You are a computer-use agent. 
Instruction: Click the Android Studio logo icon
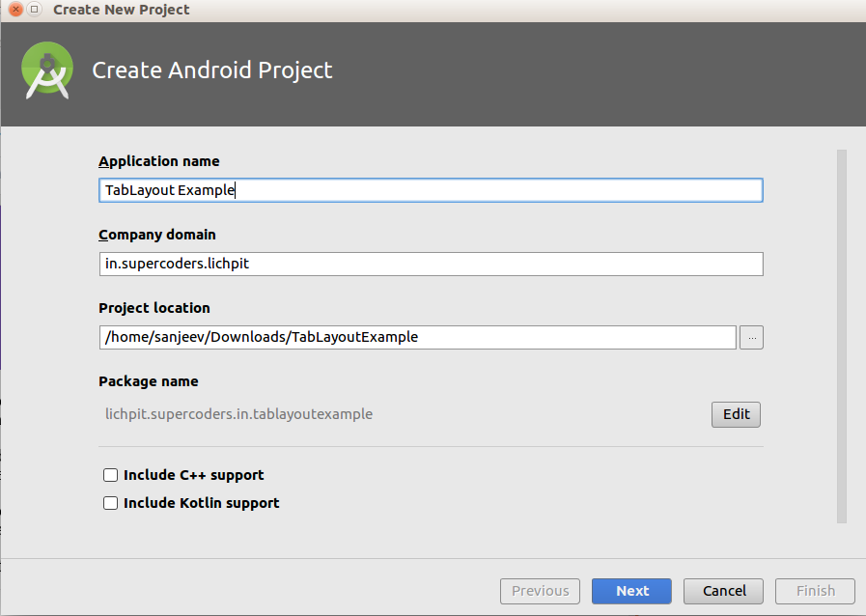(47, 71)
